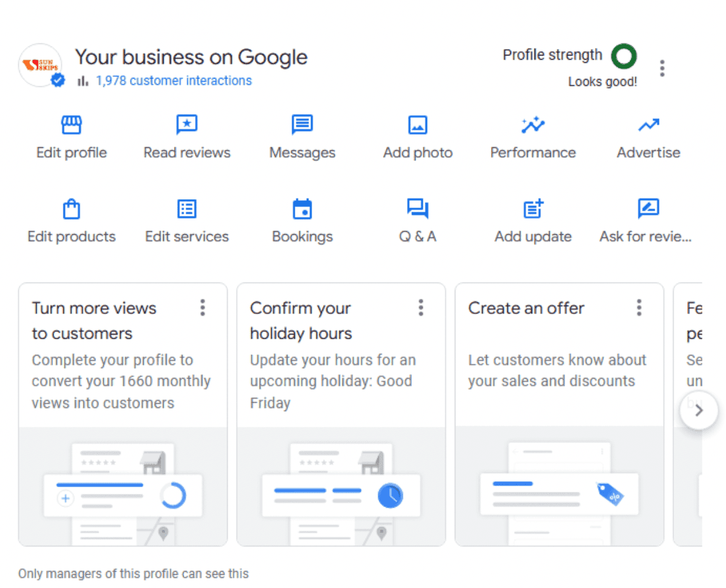The image size is (726, 588).
Task: Open Edit products shopping bag icon
Action: tap(71, 209)
